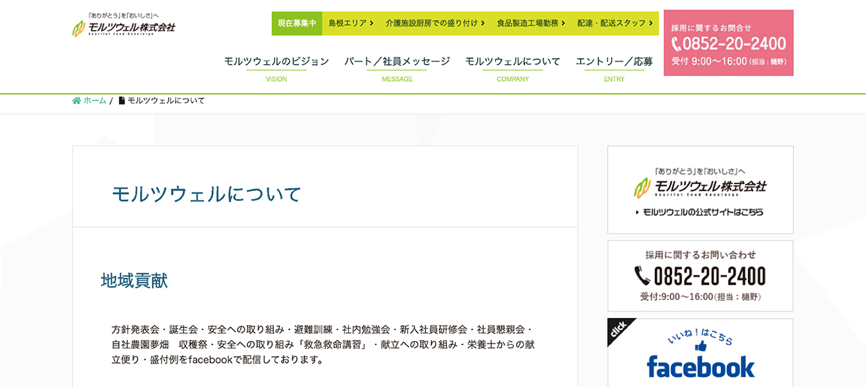Image resolution: width=868 pixels, height=387 pixels.
Task: Click the green 現在募集中 label
Action: [298, 22]
